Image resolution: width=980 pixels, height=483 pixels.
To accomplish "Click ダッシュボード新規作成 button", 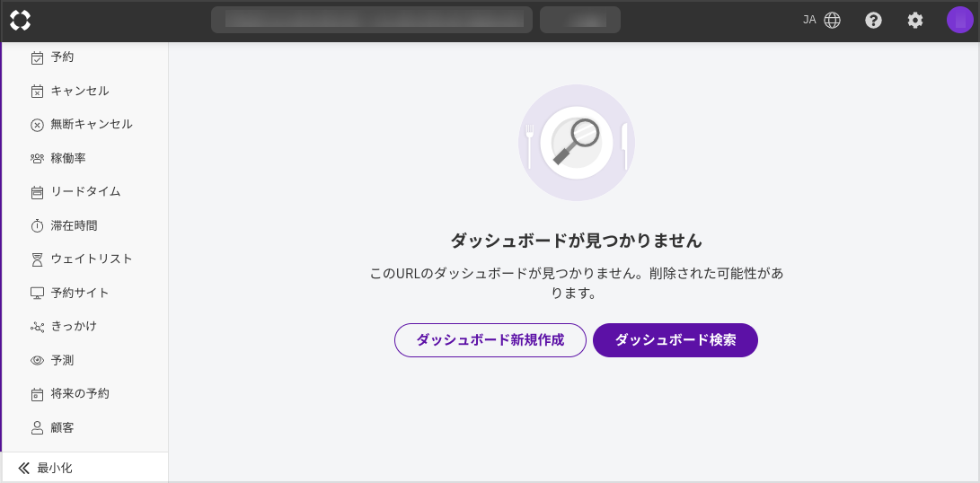I will [490, 340].
